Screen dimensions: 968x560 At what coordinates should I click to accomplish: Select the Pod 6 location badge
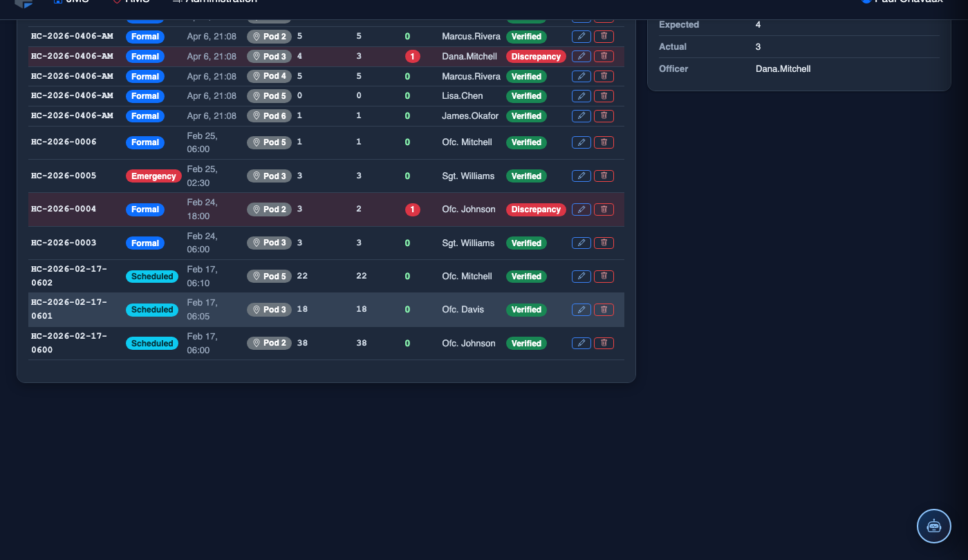click(x=269, y=116)
